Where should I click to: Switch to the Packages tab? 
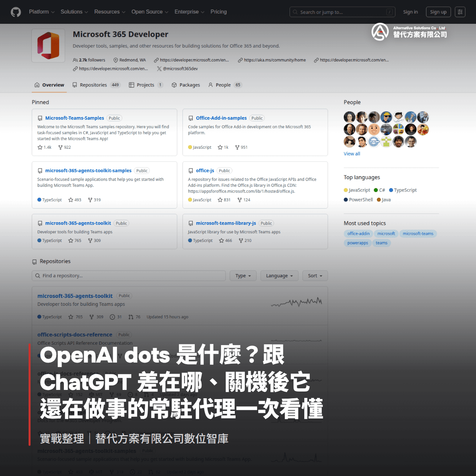coord(186,85)
